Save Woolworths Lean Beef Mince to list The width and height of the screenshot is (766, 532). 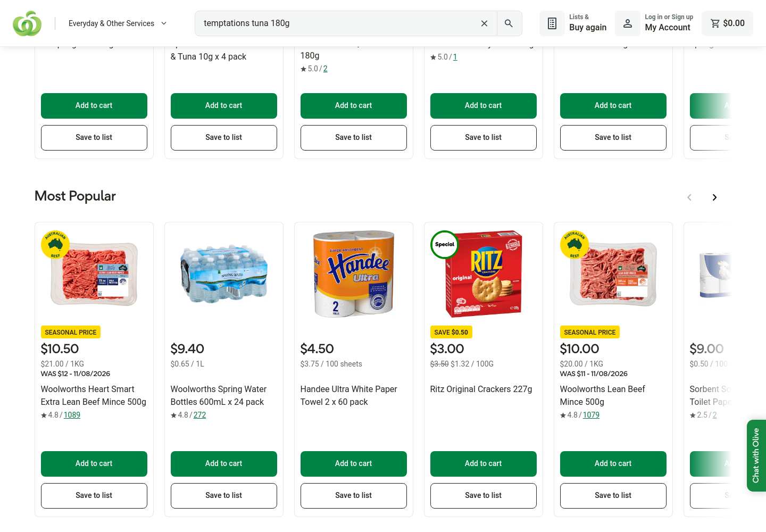pyautogui.click(x=613, y=496)
